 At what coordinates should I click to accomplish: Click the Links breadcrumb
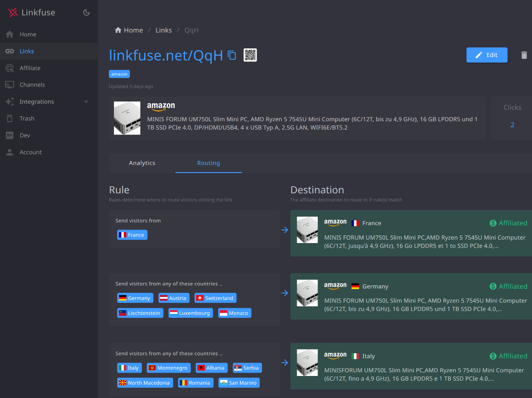click(x=163, y=30)
